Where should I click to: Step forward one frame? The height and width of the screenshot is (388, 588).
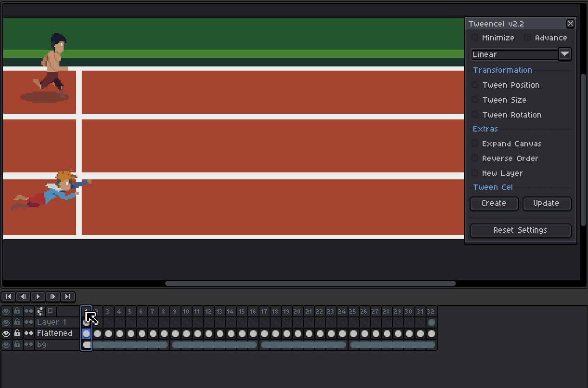(52, 296)
